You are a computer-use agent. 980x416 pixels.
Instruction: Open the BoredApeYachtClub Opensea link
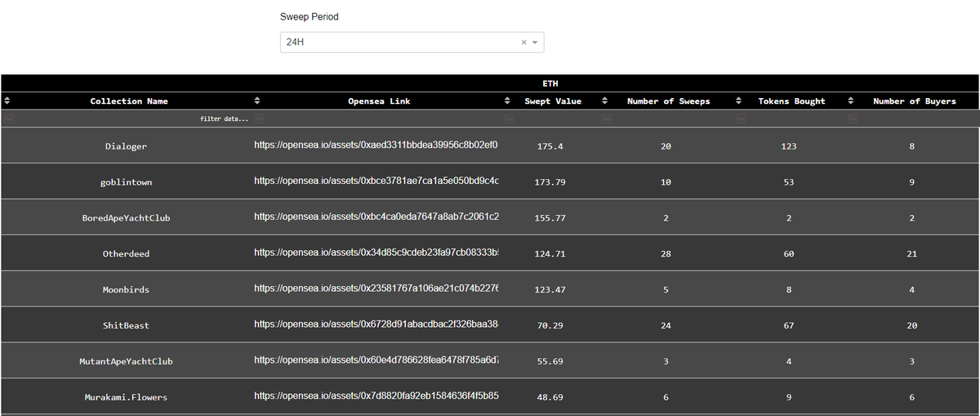tap(376, 217)
